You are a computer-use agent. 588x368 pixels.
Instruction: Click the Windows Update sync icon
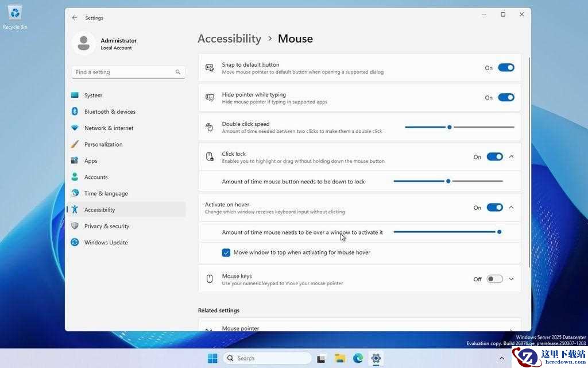point(75,242)
